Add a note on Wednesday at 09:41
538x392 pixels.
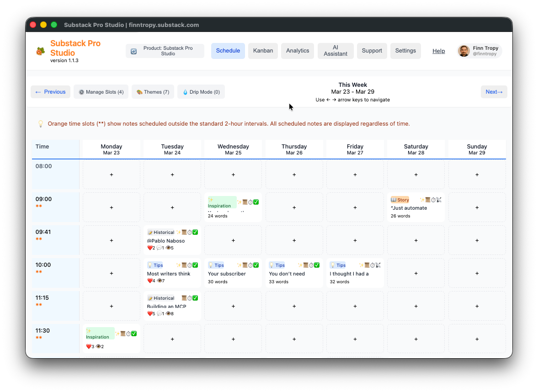(233, 241)
